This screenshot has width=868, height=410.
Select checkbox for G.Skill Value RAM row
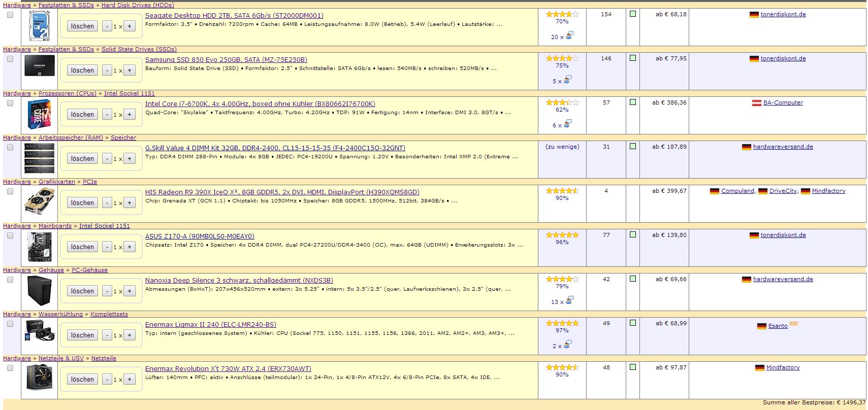pos(10,148)
